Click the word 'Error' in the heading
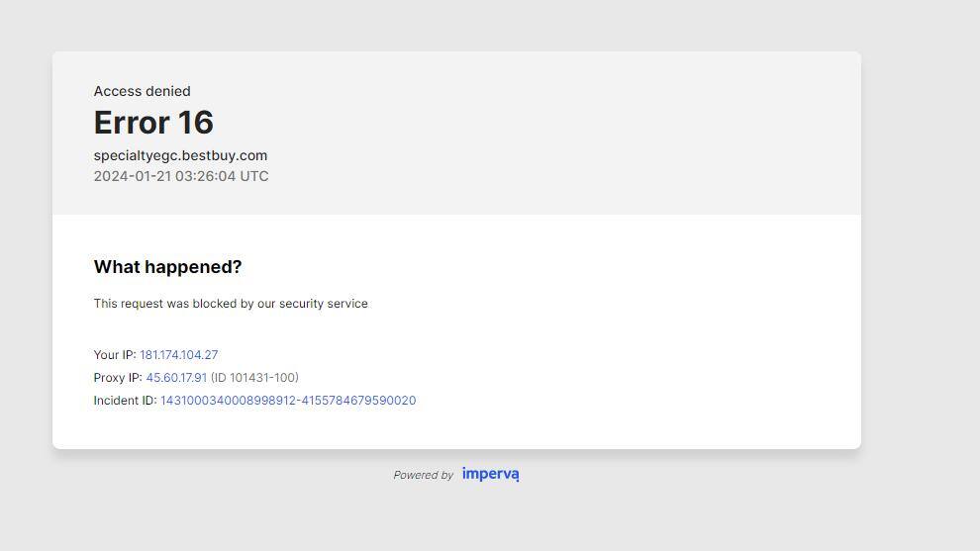The image size is (980, 551). coord(132,123)
